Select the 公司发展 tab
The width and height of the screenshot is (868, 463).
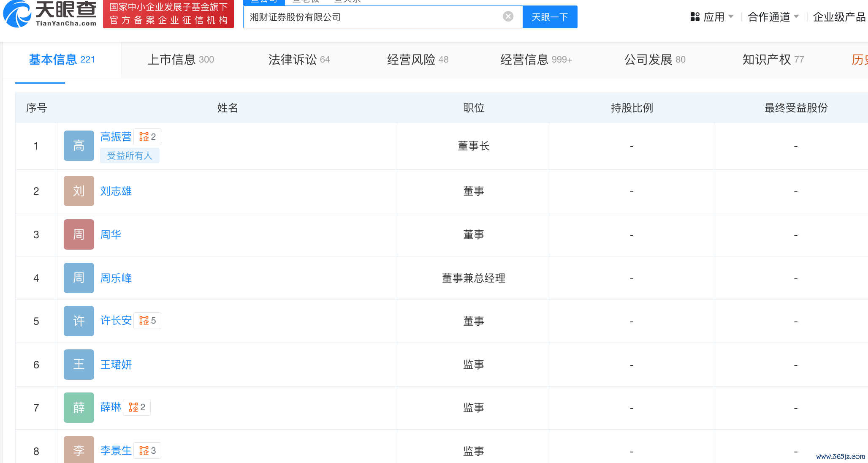pyautogui.click(x=655, y=60)
